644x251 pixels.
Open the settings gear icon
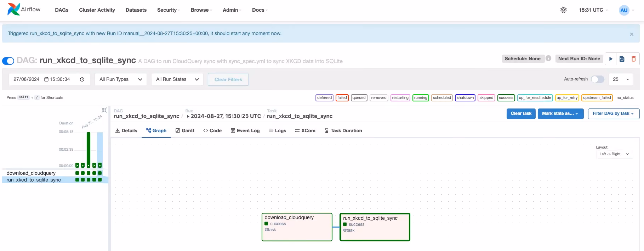click(x=563, y=10)
